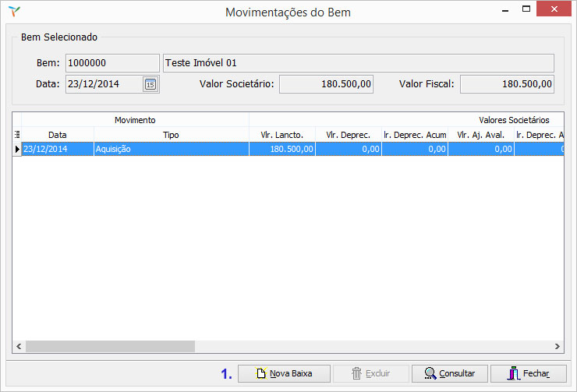Click the app logo in title bar

coord(14,12)
